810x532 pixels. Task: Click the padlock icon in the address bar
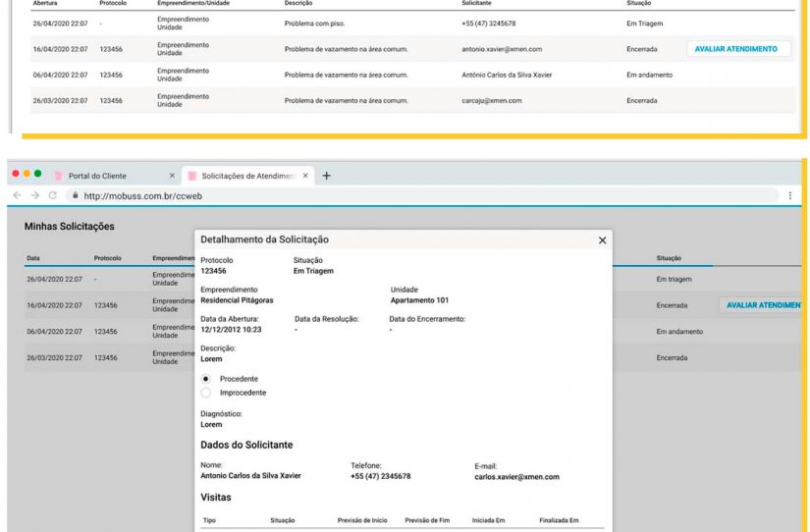pos(76,195)
